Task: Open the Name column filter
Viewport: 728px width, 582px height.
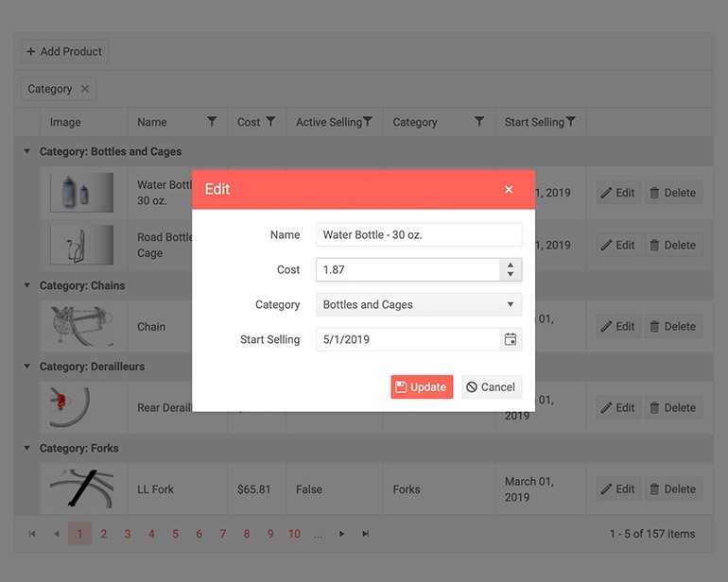Action: [x=212, y=122]
